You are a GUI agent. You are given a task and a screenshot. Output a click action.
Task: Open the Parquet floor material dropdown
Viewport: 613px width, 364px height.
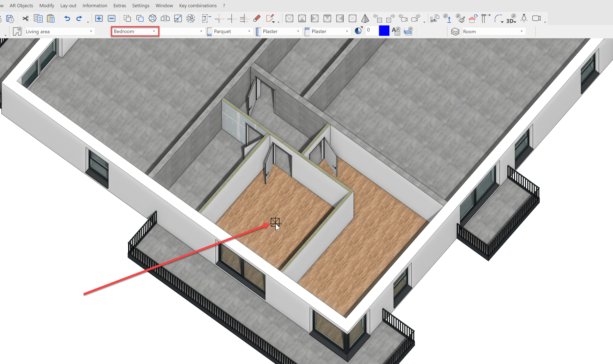coord(232,31)
